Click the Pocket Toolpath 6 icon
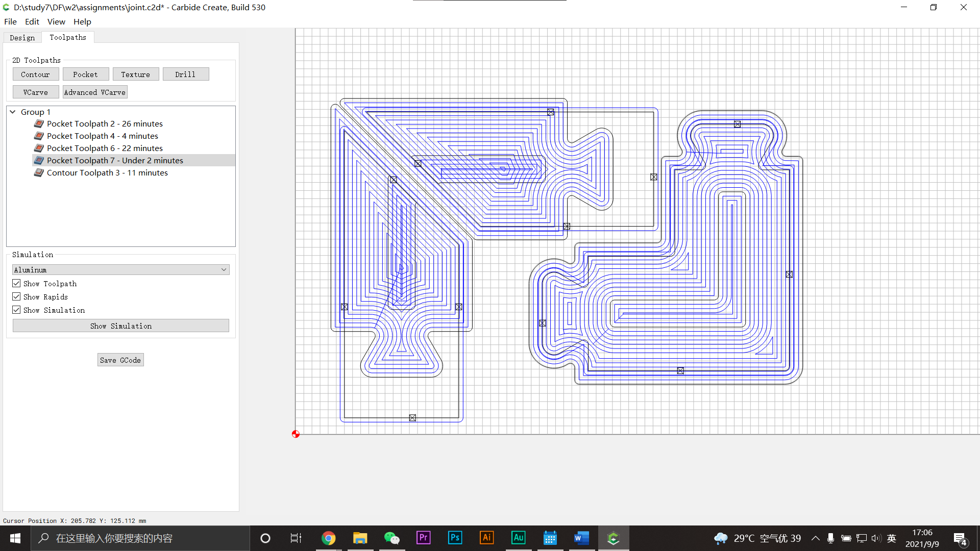 pyautogui.click(x=39, y=148)
